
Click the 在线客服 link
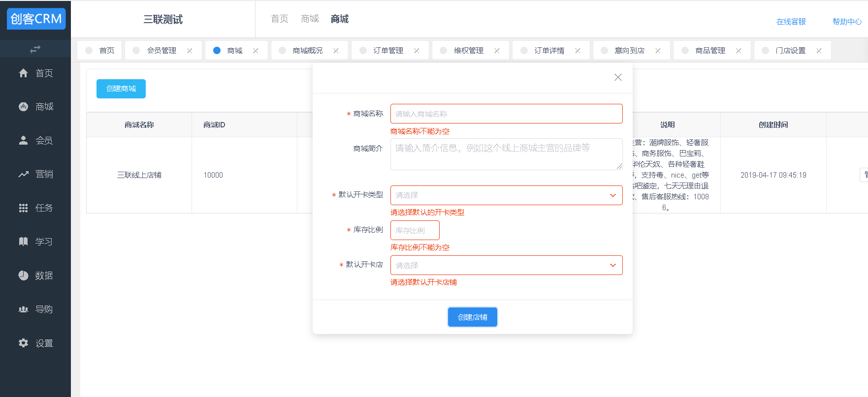coord(791,22)
